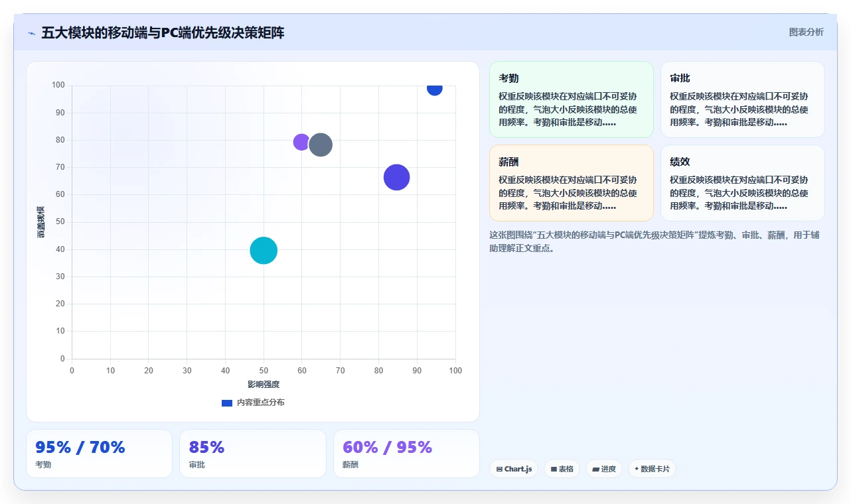851x504 pixels.
Task: Click the 影响强度 x-axis title
Action: [x=264, y=385]
